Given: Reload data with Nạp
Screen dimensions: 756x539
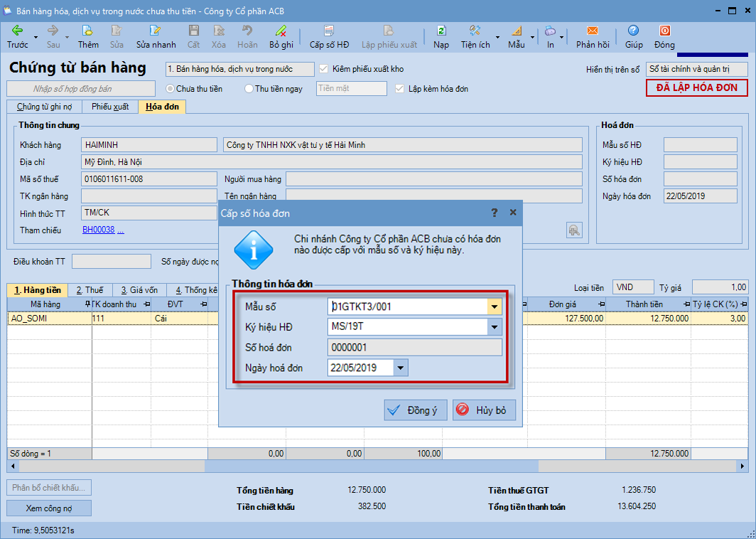Looking at the screenshot, I should pyautogui.click(x=441, y=37).
